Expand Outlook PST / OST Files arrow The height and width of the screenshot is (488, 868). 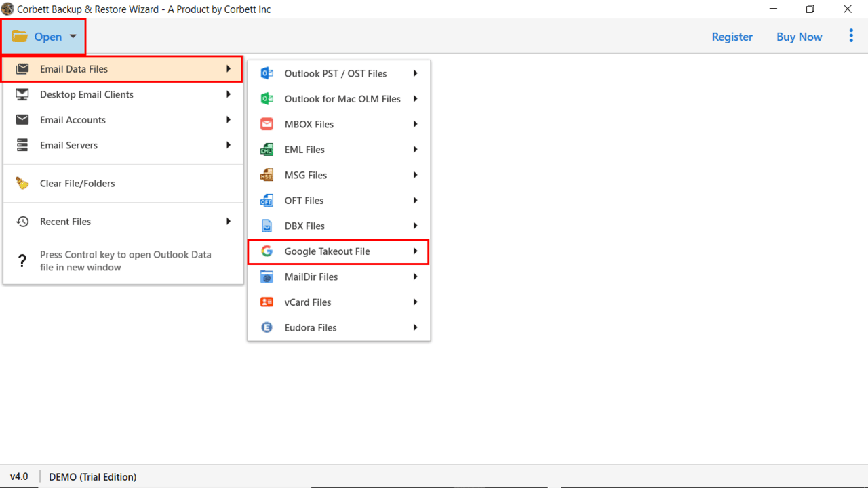[x=415, y=73]
